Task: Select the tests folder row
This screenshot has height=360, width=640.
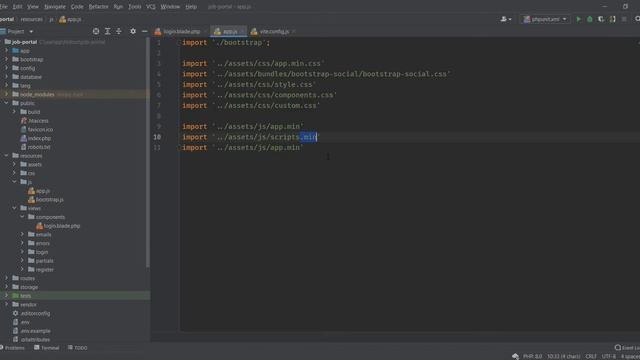Action: click(x=75, y=296)
